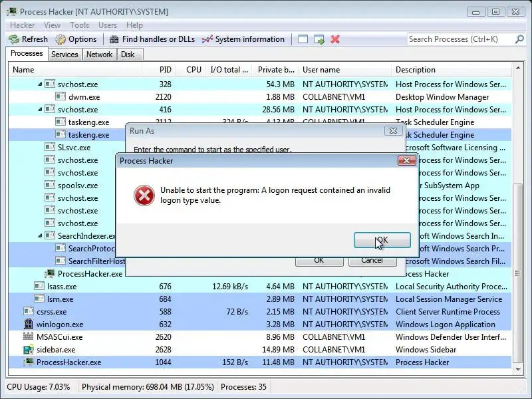Open System information
This screenshot has height=399, width=532.
click(x=243, y=39)
